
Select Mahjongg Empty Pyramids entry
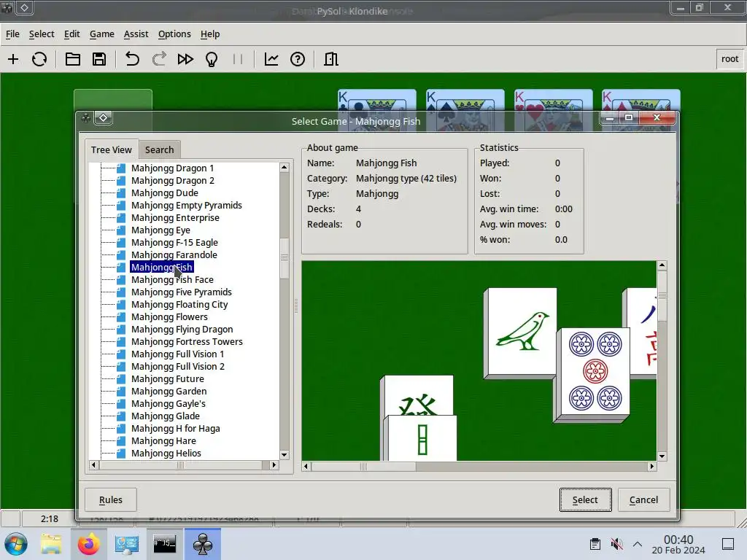(x=187, y=205)
